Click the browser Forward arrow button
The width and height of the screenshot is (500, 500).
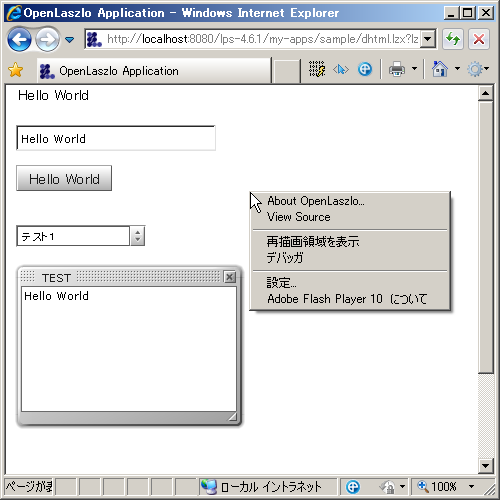pyautogui.click(x=47, y=40)
